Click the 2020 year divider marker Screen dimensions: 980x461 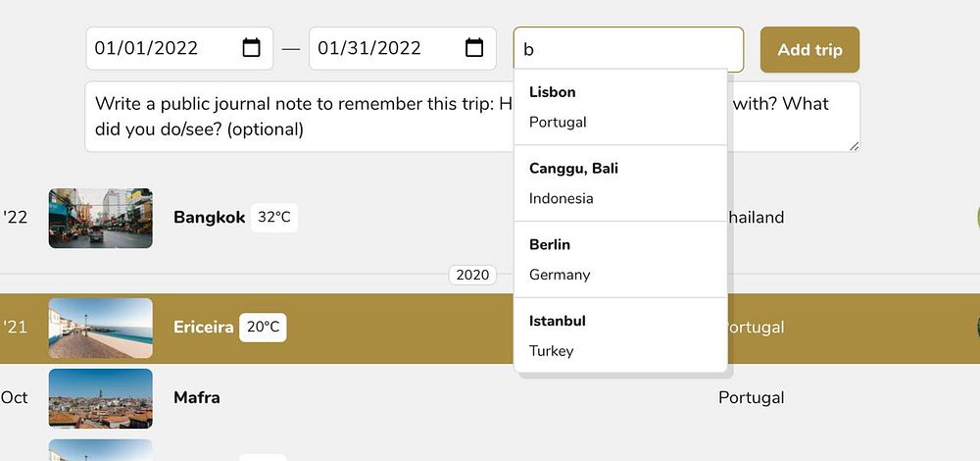tap(472, 276)
